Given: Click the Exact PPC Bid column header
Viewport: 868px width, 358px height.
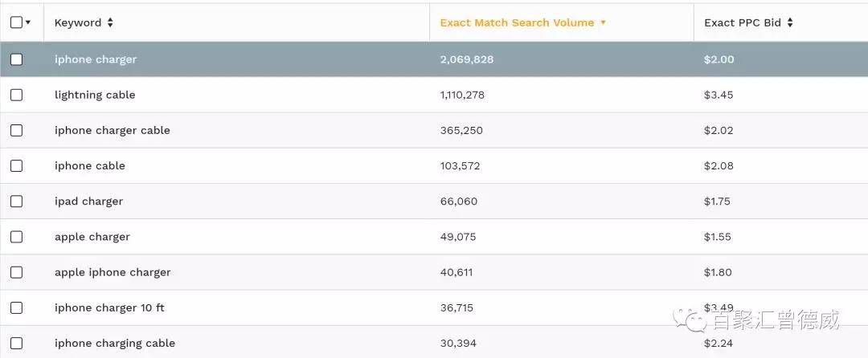Looking at the screenshot, I should [x=742, y=22].
